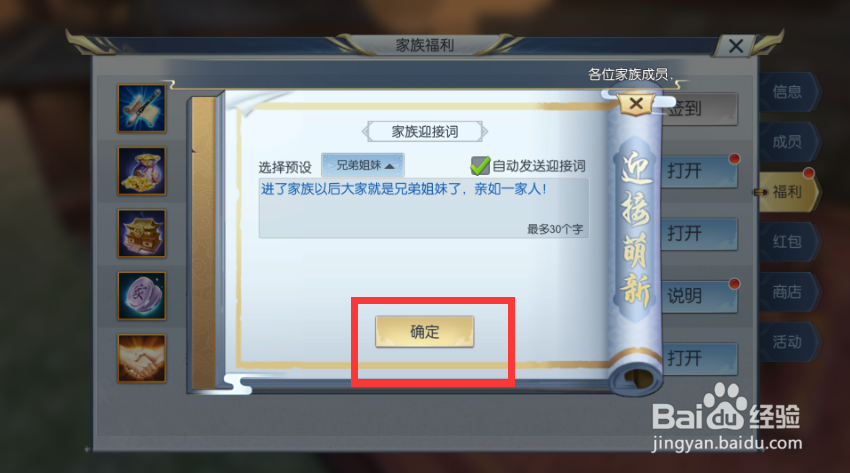Confirm with the 确定 button
Image resolution: width=850 pixels, height=473 pixels.
click(x=424, y=332)
